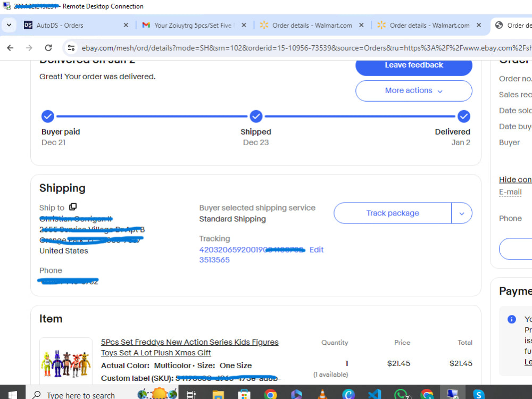Select the Dec 23 shipped date

256,143
